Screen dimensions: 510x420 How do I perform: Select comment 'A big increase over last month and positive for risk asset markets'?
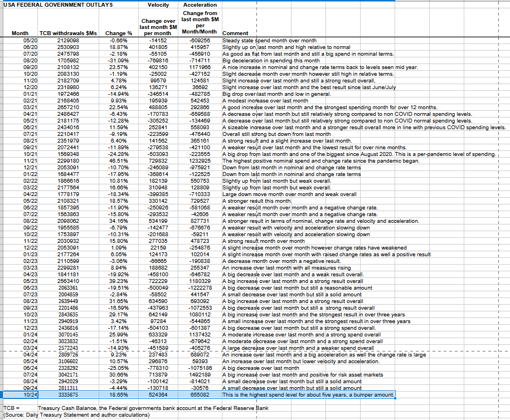point(303,375)
